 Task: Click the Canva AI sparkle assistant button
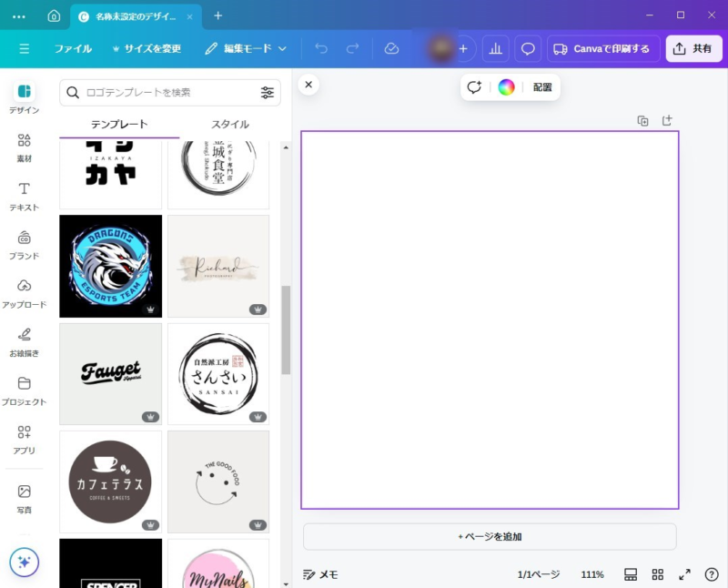coord(25,562)
